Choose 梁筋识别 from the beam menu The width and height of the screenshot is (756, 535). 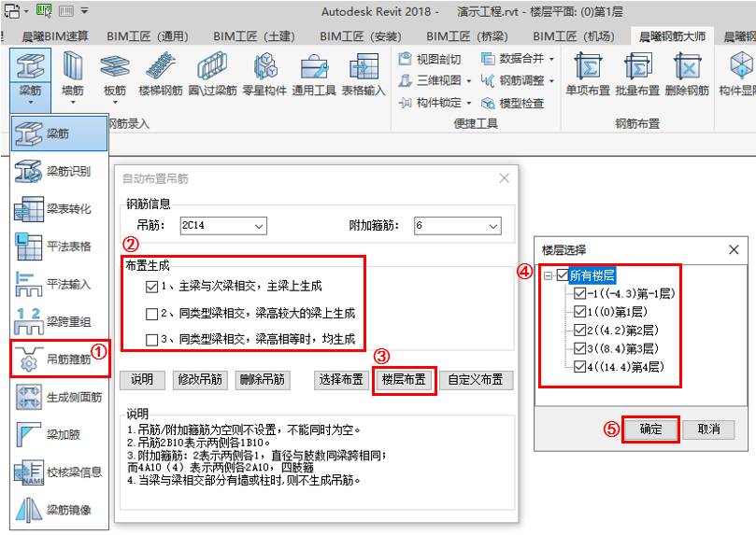pyautogui.click(x=59, y=172)
